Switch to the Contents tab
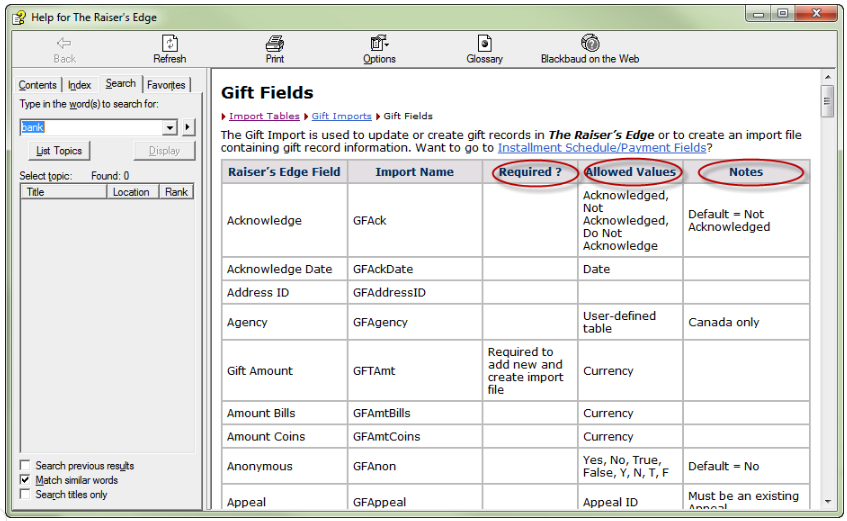Image resolution: width=847 pixels, height=521 pixels. pyautogui.click(x=37, y=85)
